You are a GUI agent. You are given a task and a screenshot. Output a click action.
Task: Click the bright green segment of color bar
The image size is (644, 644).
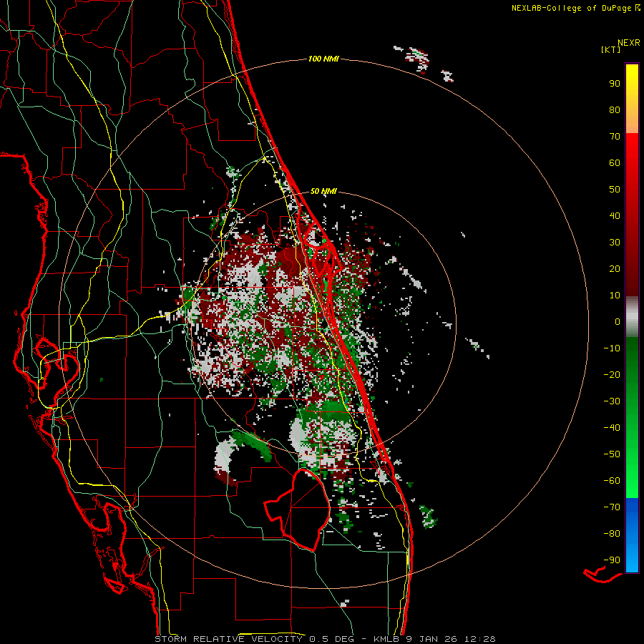pos(632,417)
